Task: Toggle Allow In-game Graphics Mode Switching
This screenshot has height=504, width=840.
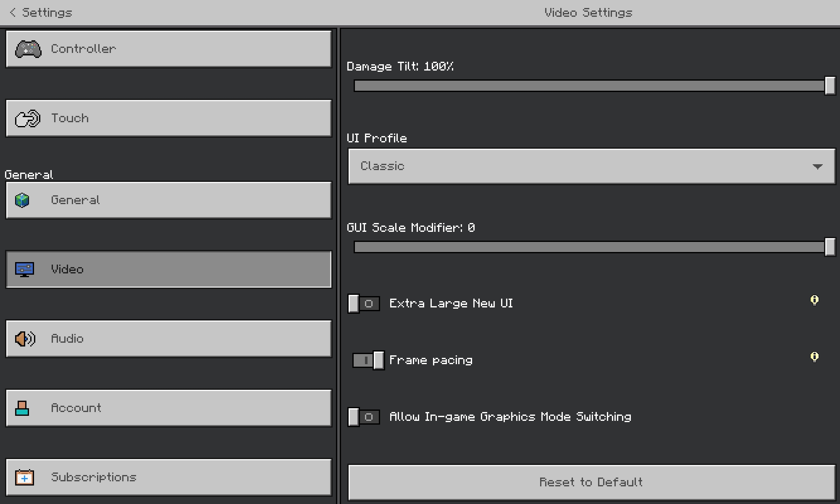Action: (364, 417)
